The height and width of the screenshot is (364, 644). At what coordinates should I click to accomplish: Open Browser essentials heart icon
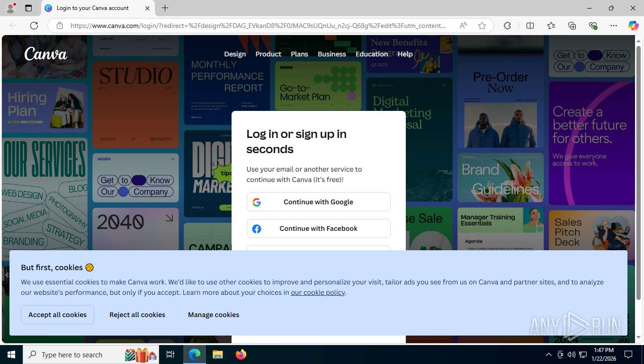(593, 26)
